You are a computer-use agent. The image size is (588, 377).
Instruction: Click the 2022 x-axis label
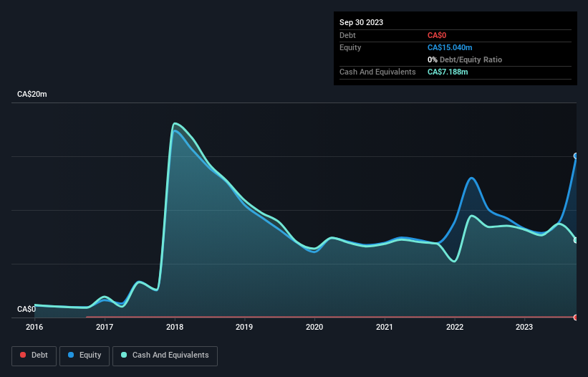[455, 327]
